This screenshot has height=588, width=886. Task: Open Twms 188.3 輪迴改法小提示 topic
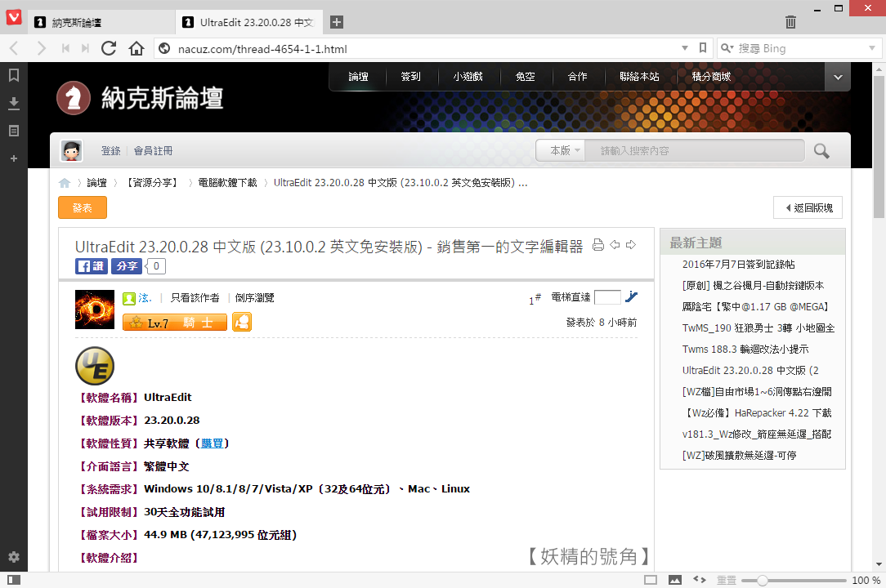(745, 349)
